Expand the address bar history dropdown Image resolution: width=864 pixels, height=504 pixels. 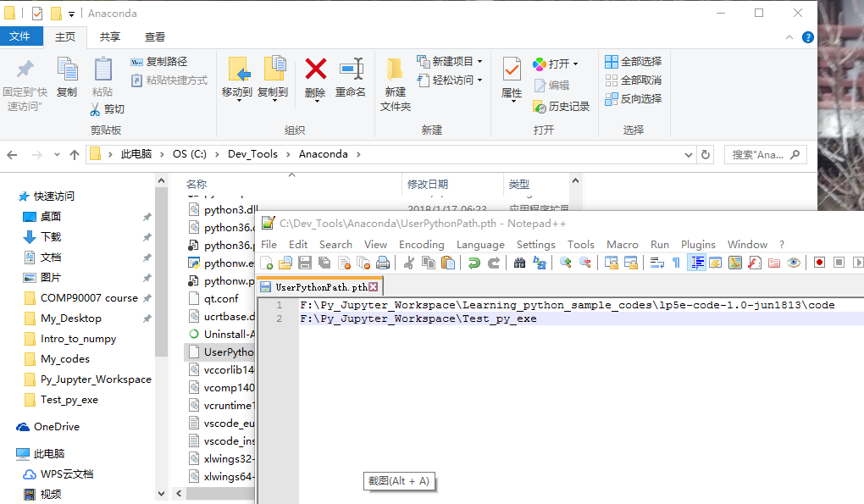tap(688, 155)
